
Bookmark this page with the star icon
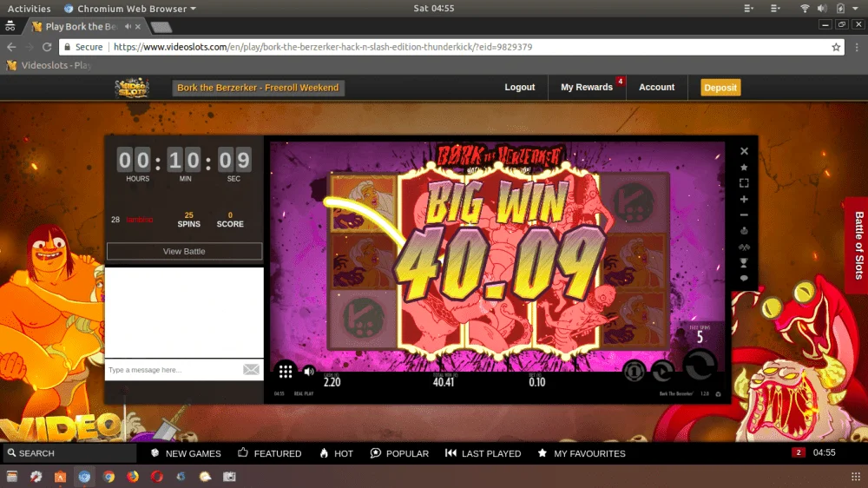pos(836,47)
